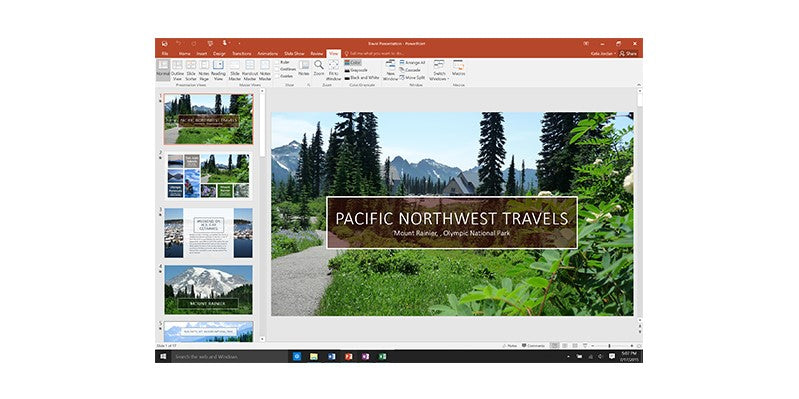Open the Slide Show tab
This screenshot has width=799, height=399.
(294, 54)
